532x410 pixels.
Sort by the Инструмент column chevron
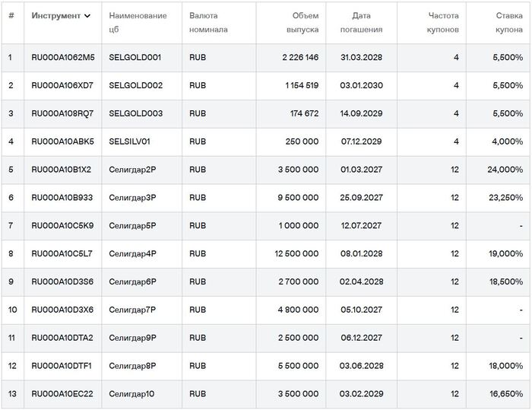pos(87,16)
